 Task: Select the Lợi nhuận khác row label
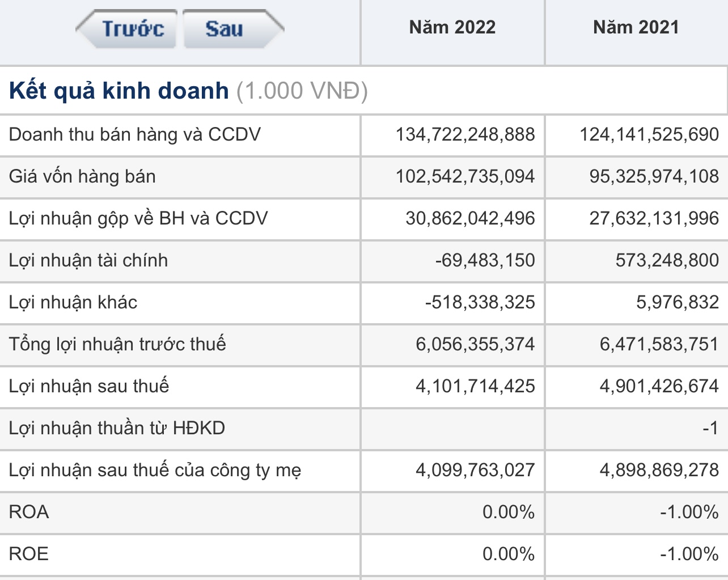[73, 302]
